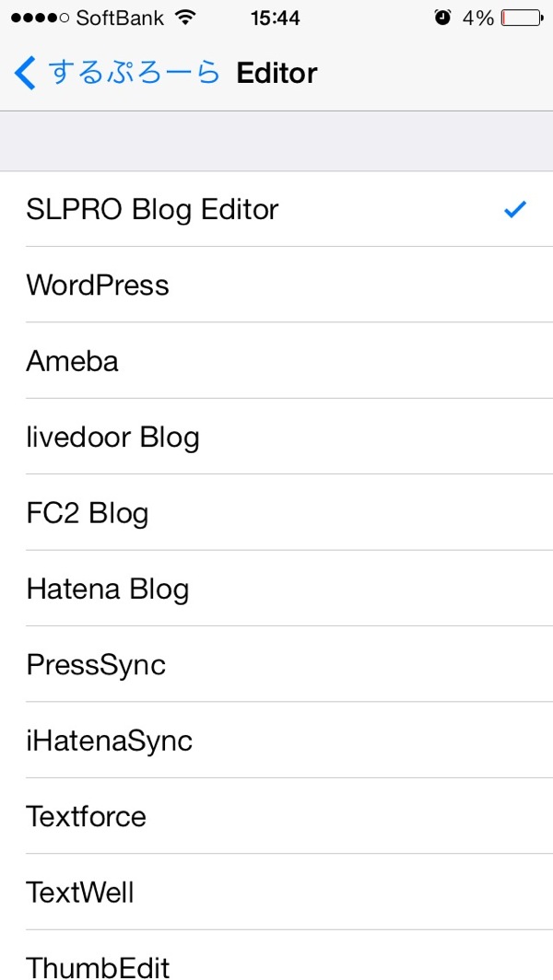Tap the Wi-Fi status icon

point(184,18)
